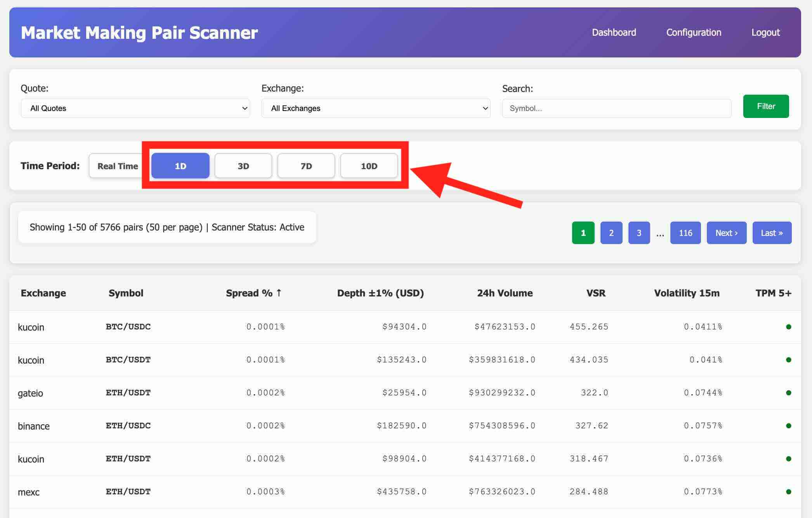Click the 0.0003% spread value

[x=266, y=492]
